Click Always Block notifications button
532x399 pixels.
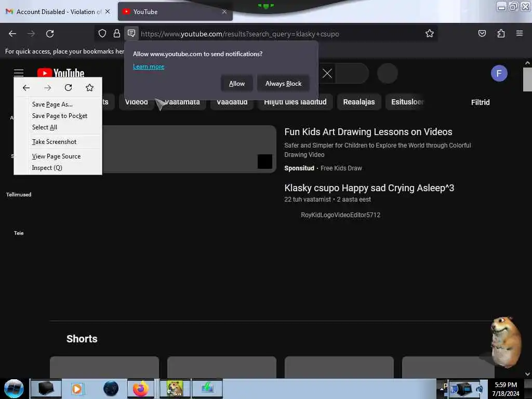pyautogui.click(x=283, y=84)
